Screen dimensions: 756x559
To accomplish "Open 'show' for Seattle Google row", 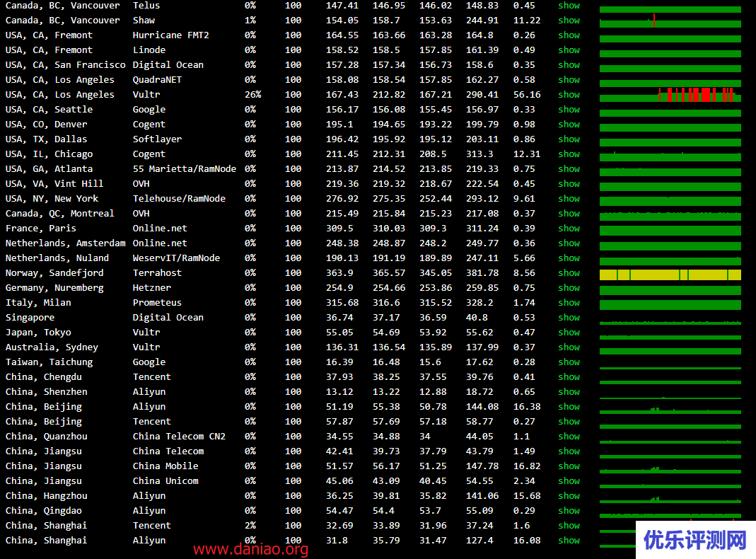I will (x=569, y=110).
